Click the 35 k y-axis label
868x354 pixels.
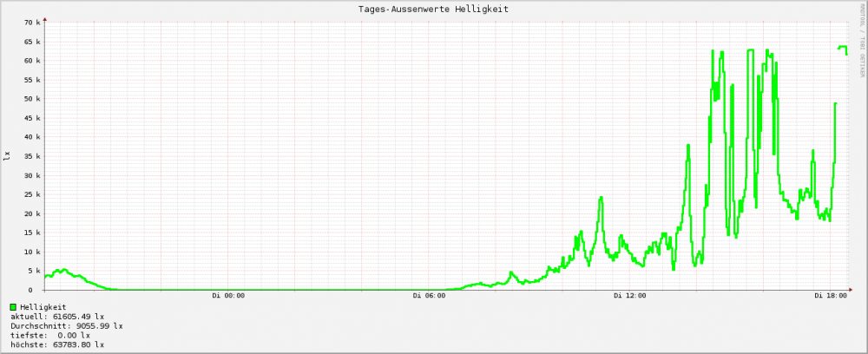[32, 156]
